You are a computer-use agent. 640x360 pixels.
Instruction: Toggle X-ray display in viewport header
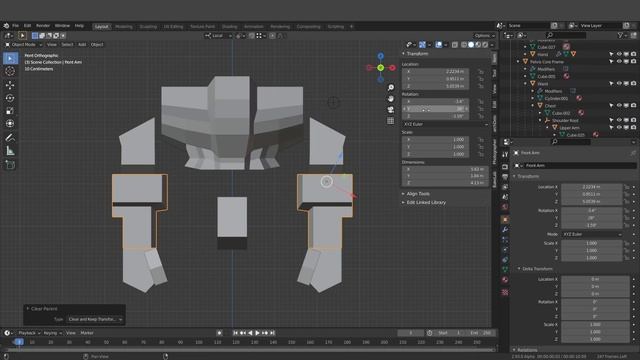click(x=455, y=44)
